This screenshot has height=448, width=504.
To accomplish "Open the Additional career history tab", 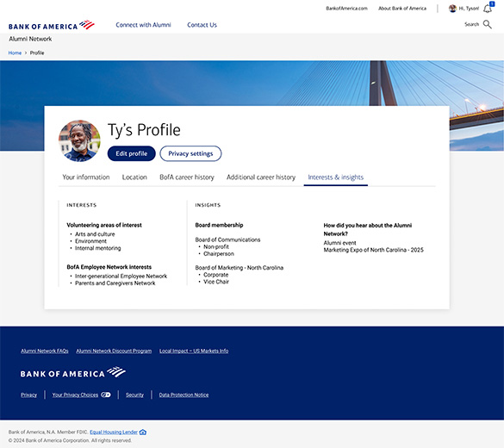I will tap(261, 177).
